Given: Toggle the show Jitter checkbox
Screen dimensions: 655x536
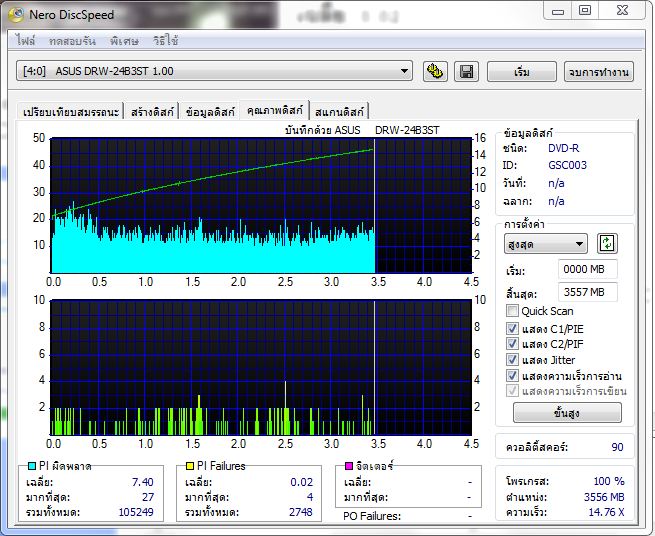Looking at the screenshot, I should [x=512, y=360].
